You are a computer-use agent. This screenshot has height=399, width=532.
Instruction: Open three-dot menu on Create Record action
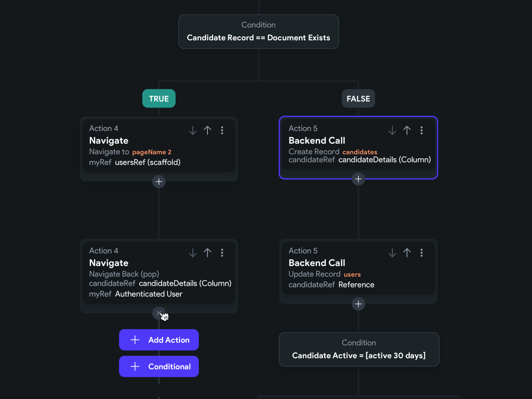(422, 130)
